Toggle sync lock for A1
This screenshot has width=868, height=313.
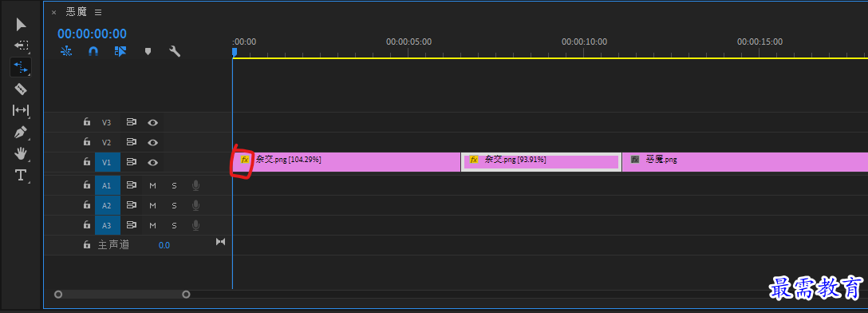(x=131, y=185)
